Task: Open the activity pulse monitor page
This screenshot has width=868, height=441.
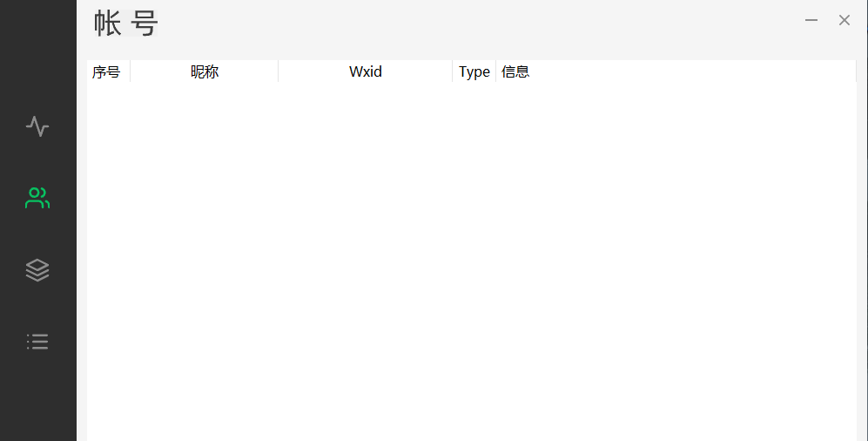Action: pyautogui.click(x=37, y=127)
